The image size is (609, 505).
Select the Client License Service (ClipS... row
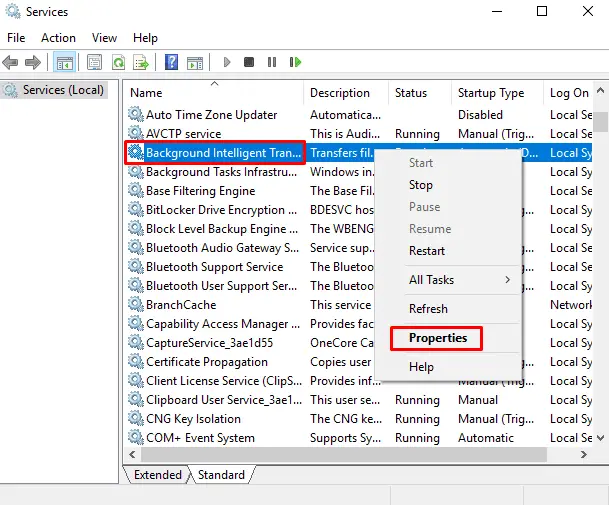tap(359, 381)
